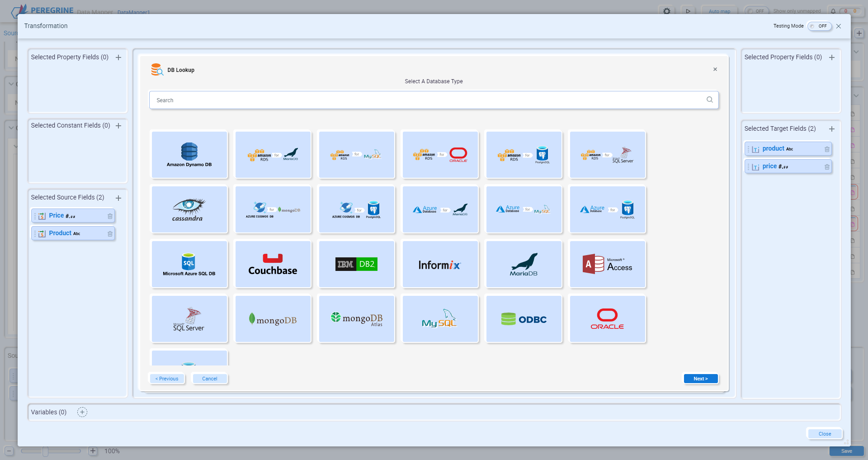The image size is (868, 460).
Task: Choose Amazon RDS for Oracle
Action: click(440, 155)
